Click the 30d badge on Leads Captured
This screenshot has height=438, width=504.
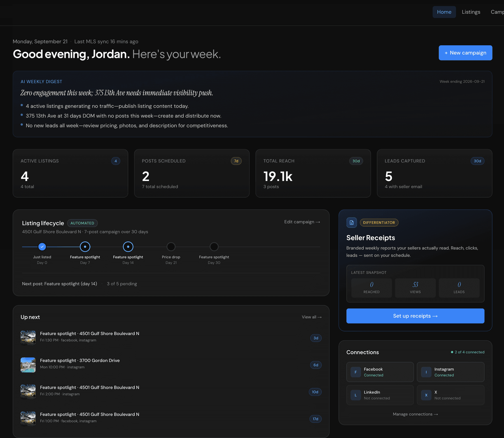[477, 161]
